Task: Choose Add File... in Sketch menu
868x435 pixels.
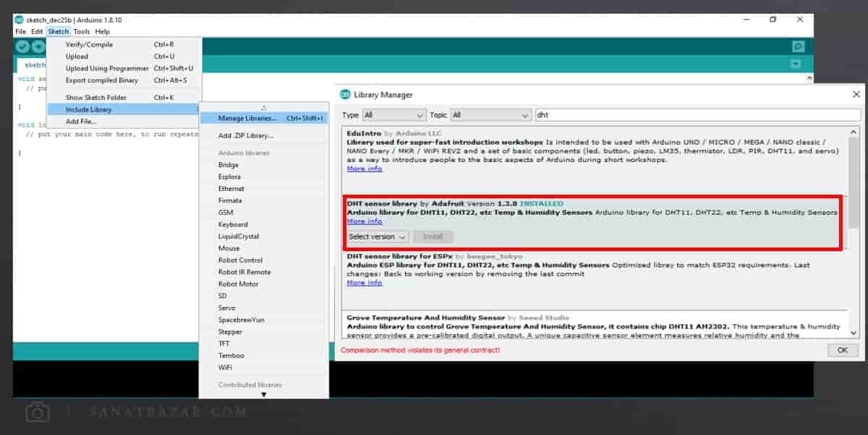Action: point(124,122)
